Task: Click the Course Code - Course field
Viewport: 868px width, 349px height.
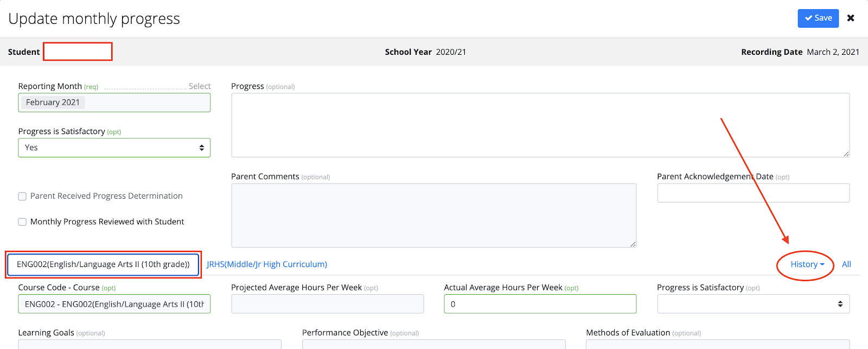Action: tap(114, 304)
